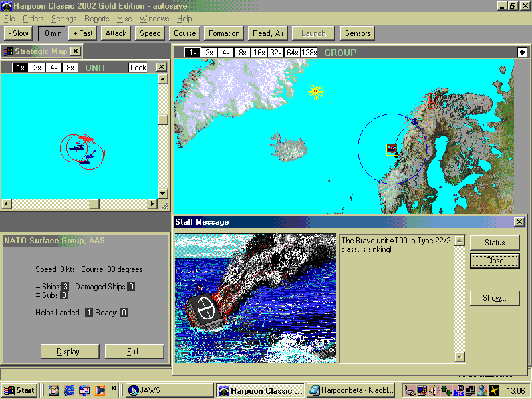
Task: Click the unit map right scroll arrow
Action: coord(152,204)
